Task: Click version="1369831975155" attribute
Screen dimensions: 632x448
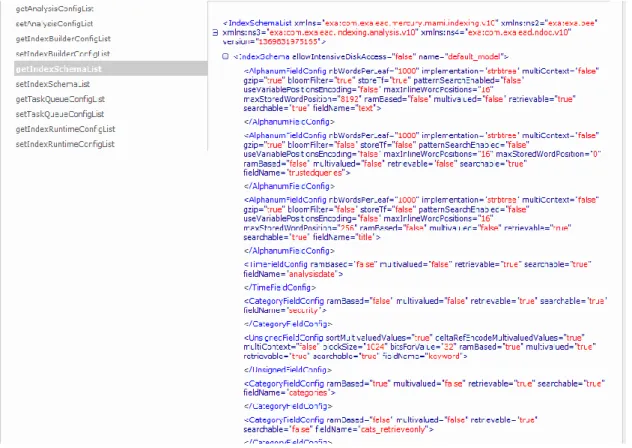Action: (x=274, y=42)
